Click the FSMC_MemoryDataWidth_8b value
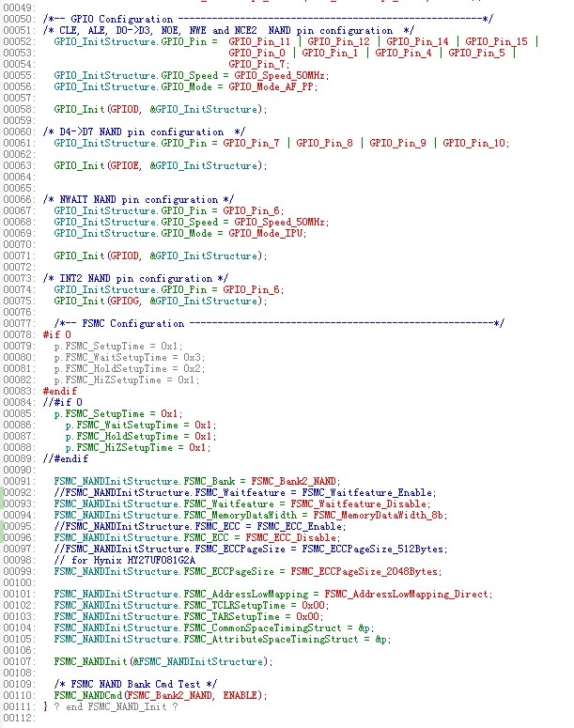The height and width of the screenshot is (728, 574). pyautogui.click(x=378, y=516)
